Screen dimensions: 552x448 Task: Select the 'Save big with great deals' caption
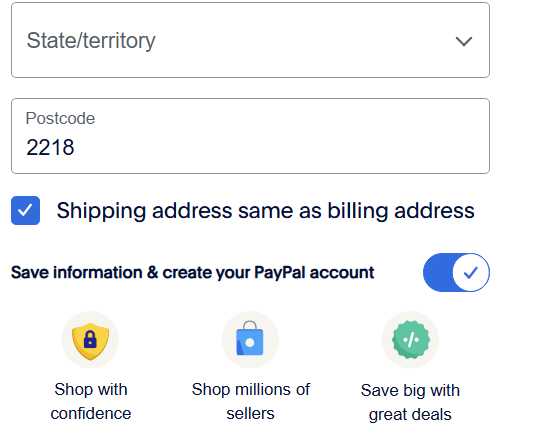point(410,402)
